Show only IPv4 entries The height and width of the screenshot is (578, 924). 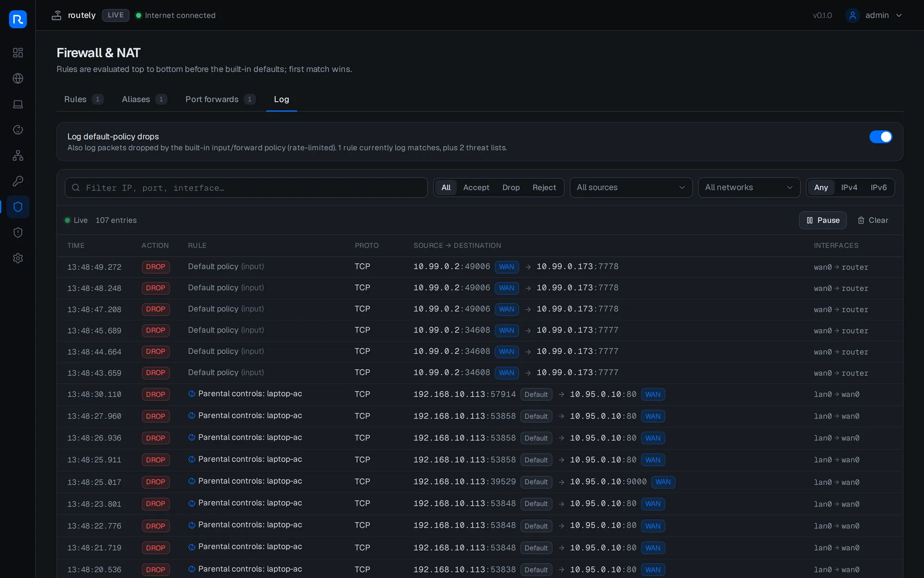(849, 188)
